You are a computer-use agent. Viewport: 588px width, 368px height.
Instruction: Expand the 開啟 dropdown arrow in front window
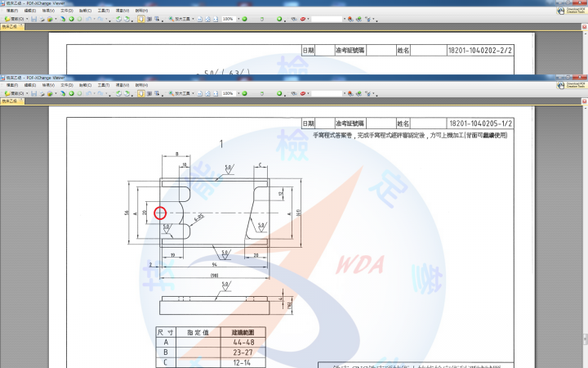27,93
